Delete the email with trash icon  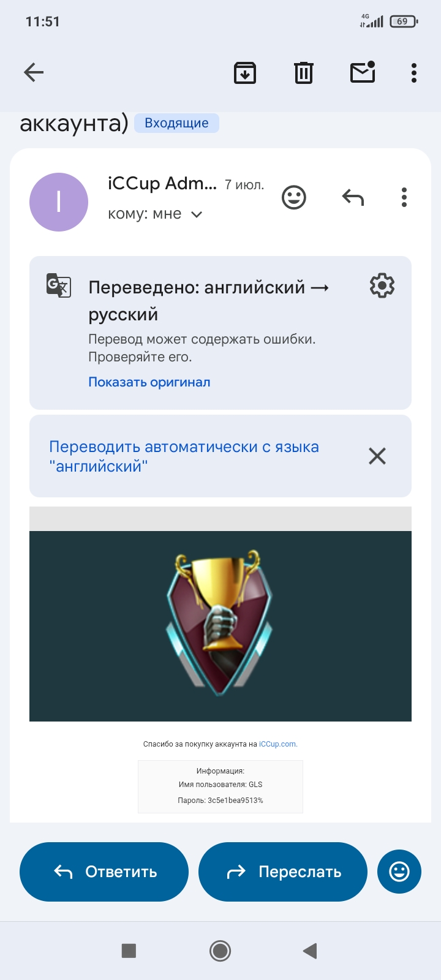click(x=304, y=73)
